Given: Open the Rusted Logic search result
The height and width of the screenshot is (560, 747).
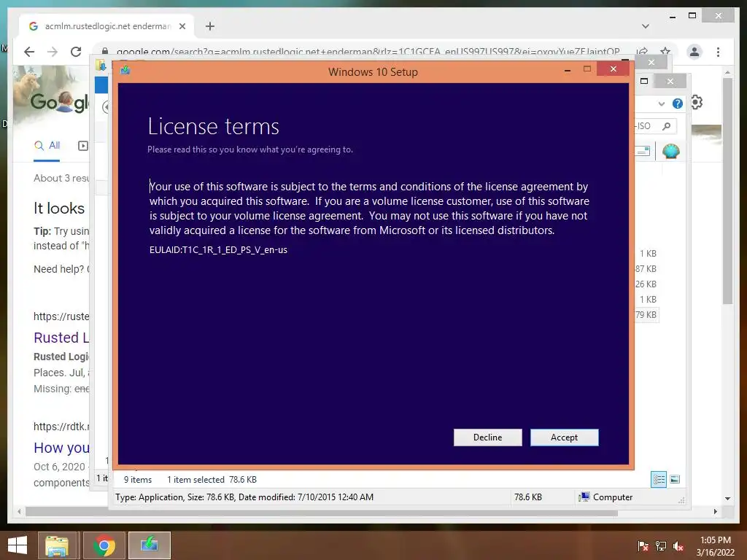Looking at the screenshot, I should pos(61,338).
